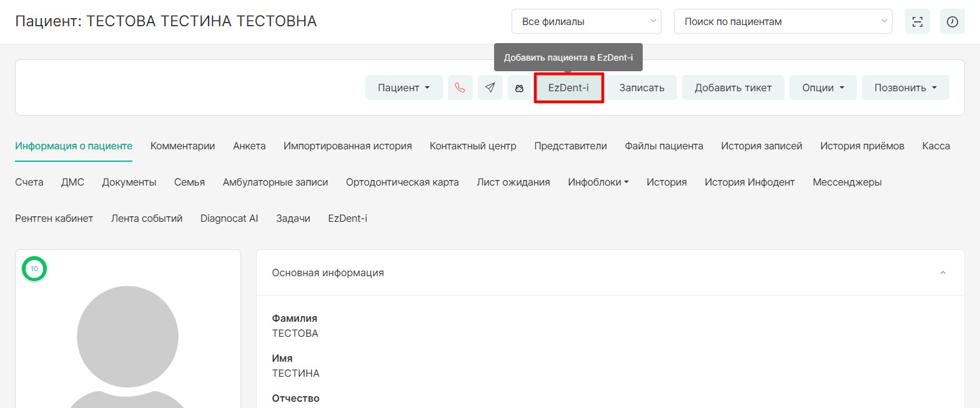Image resolution: width=980 pixels, height=408 pixels.
Task: Click the EzDent-i toolbar button
Action: click(568, 87)
